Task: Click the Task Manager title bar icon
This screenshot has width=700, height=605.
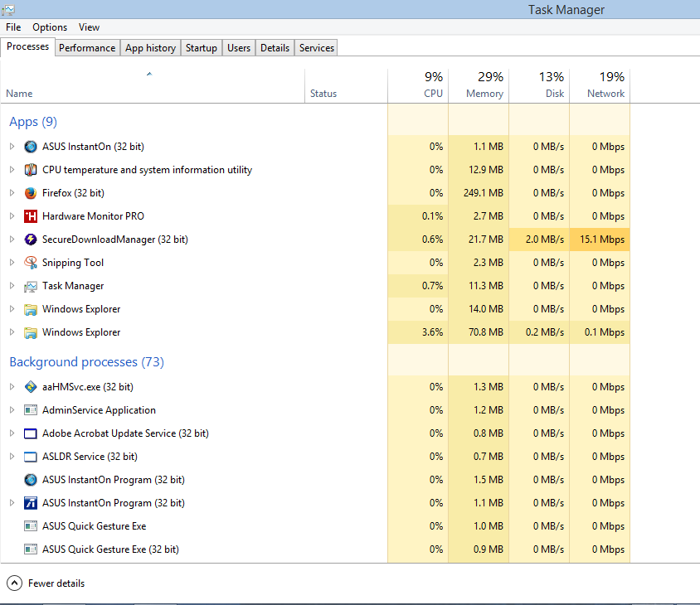Action: [8, 9]
